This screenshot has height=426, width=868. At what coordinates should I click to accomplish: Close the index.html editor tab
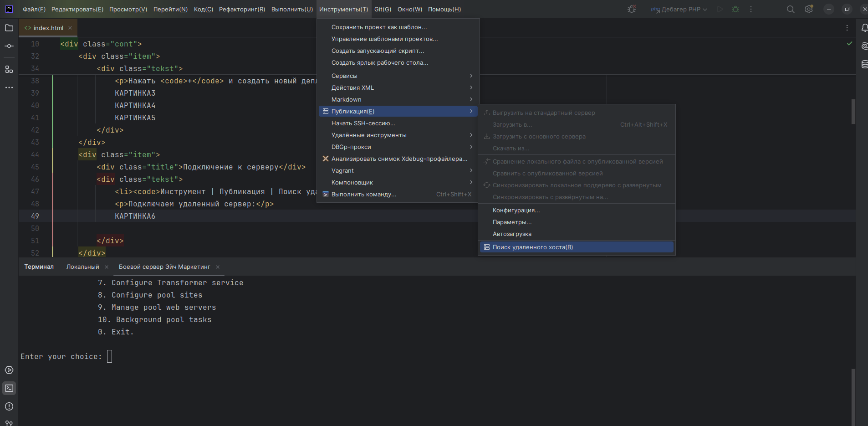coord(70,28)
